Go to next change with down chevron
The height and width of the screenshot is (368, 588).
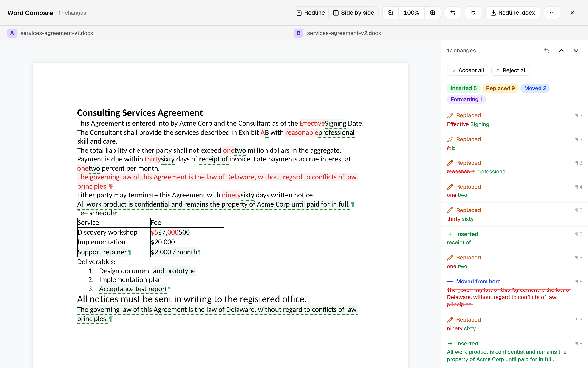click(x=576, y=51)
